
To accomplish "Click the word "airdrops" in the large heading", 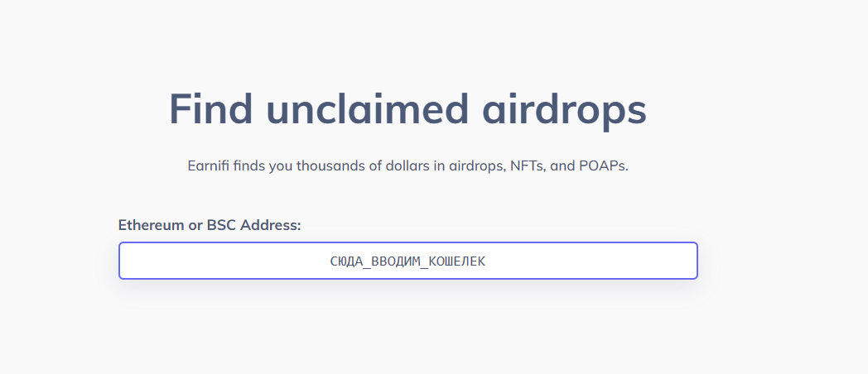I will coord(567,109).
